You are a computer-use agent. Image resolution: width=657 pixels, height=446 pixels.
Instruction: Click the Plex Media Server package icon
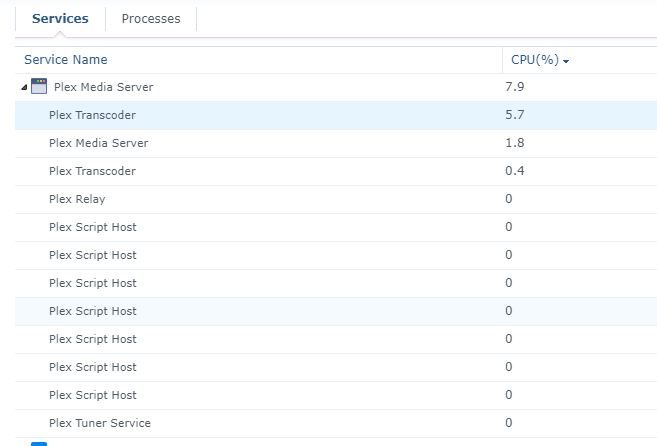[39, 86]
